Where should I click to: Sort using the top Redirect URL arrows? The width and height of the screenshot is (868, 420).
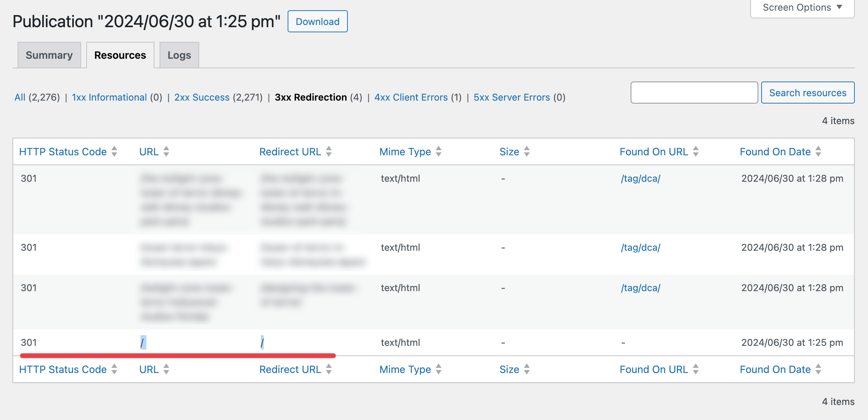click(329, 151)
